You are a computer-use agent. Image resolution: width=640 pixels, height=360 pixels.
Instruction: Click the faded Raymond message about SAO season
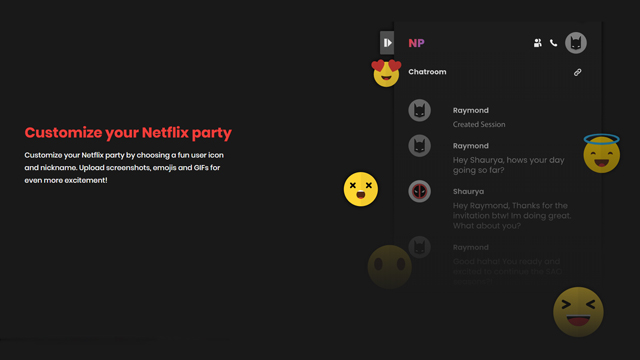coord(507,271)
